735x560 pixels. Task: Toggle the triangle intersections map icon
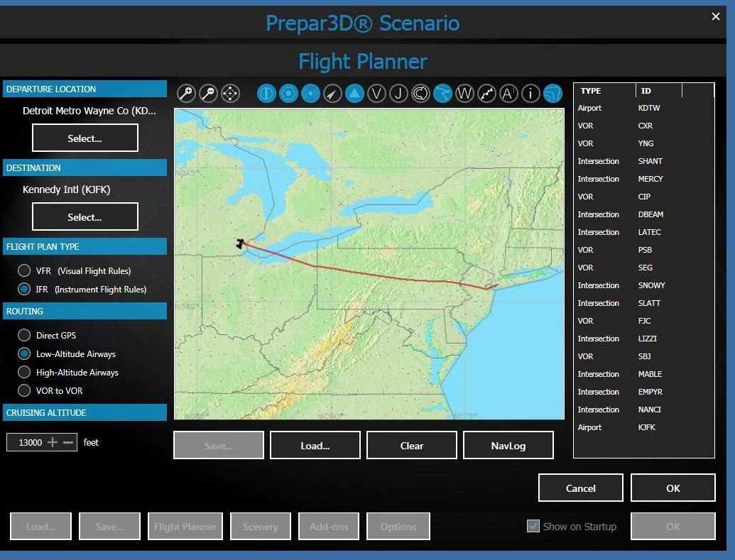[354, 94]
